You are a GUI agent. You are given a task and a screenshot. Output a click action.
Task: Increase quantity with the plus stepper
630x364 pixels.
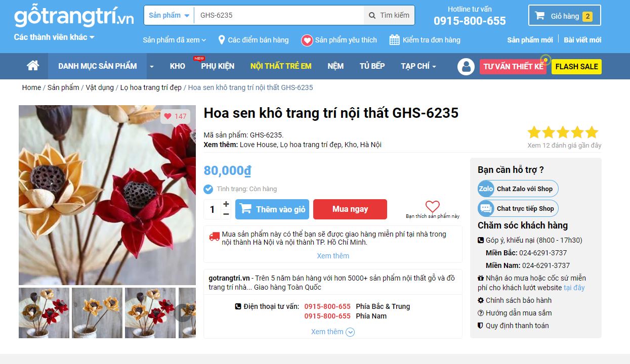pos(226,204)
